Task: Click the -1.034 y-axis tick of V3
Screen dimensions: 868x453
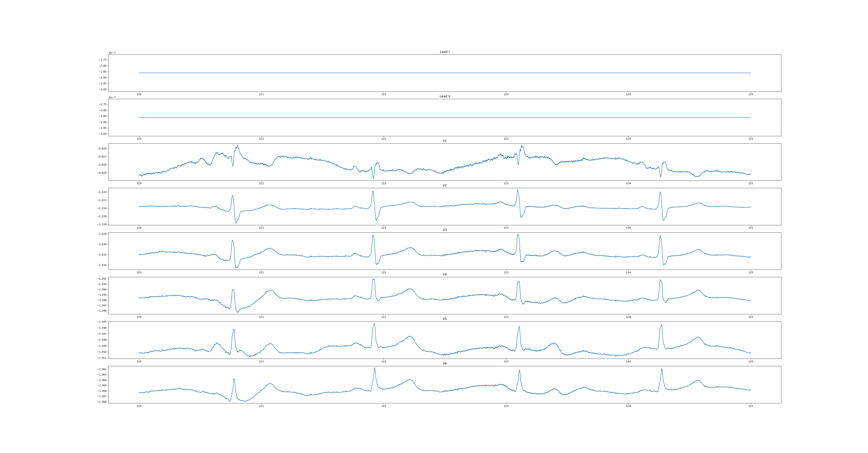Action: (102, 265)
